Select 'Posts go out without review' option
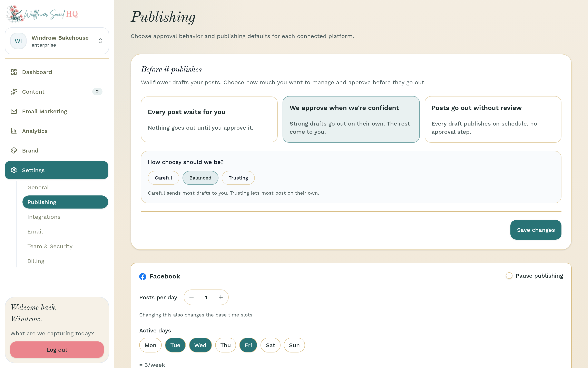 [493, 120]
